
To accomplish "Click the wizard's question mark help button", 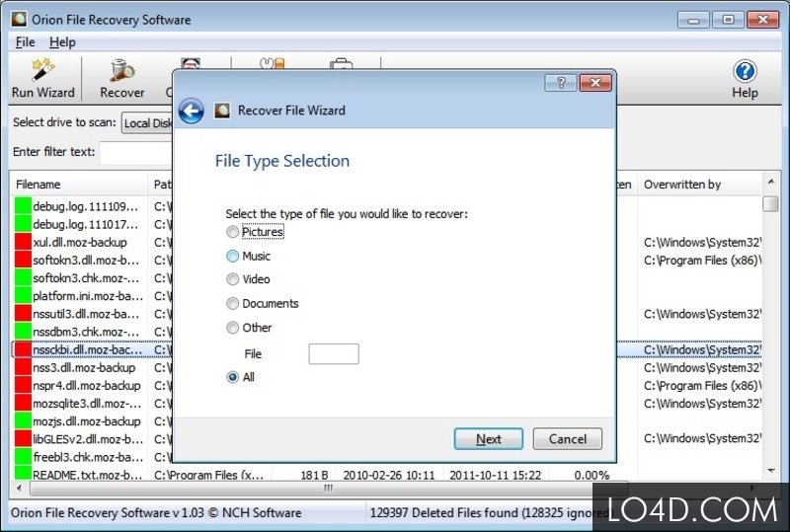I will (x=561, y=83).
